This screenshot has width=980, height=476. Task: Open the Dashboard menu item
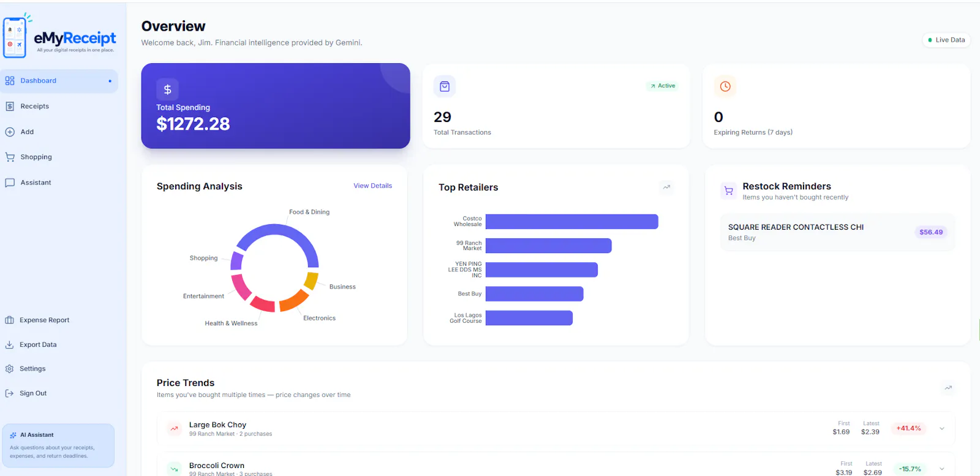click(x=59, y=81)
